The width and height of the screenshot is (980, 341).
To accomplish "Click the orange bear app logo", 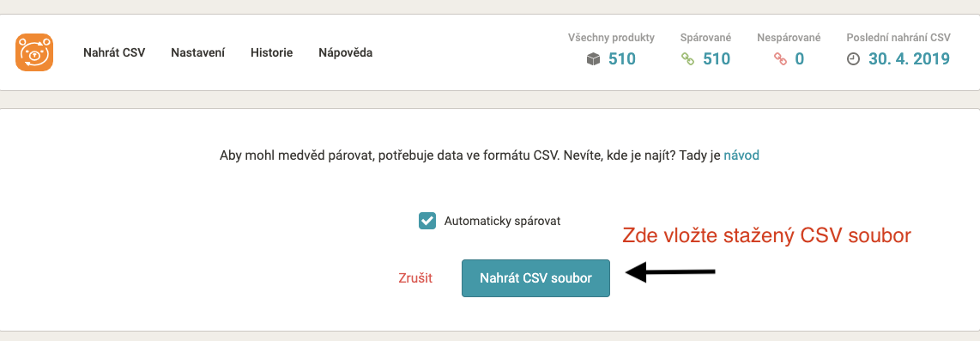I will [x=34, y=52].
